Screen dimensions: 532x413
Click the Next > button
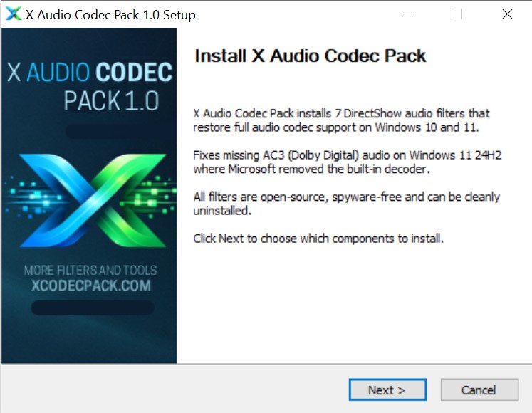tap(387, 390)
